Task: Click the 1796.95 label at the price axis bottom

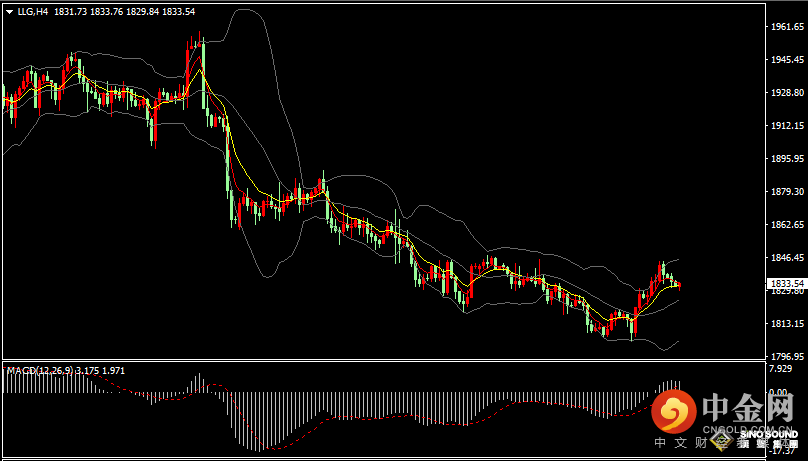Action: pos(786,356)
